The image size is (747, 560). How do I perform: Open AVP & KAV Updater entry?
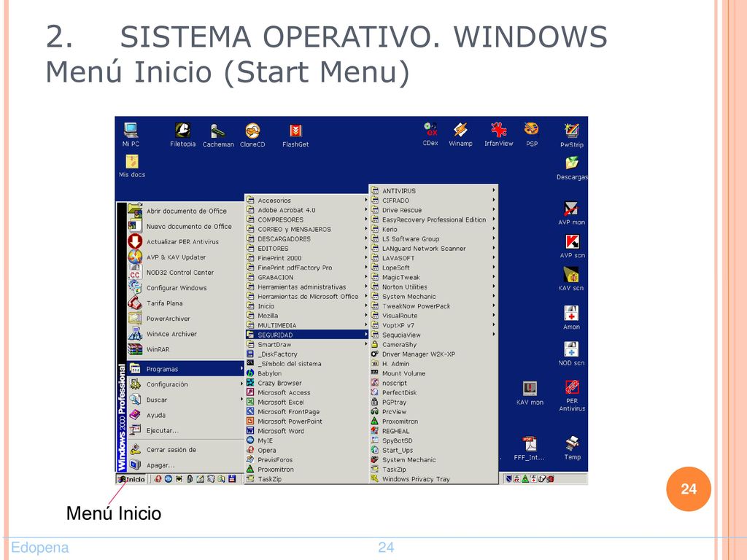(186, 257)
